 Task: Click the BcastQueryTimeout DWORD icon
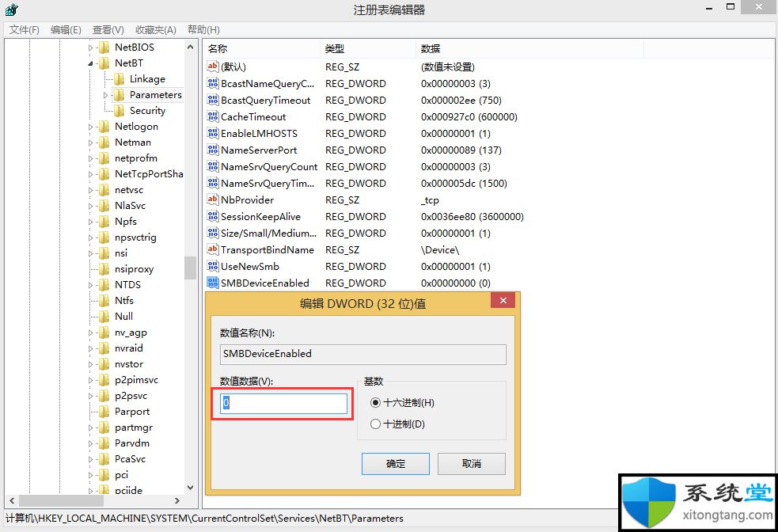coord(213,100)
